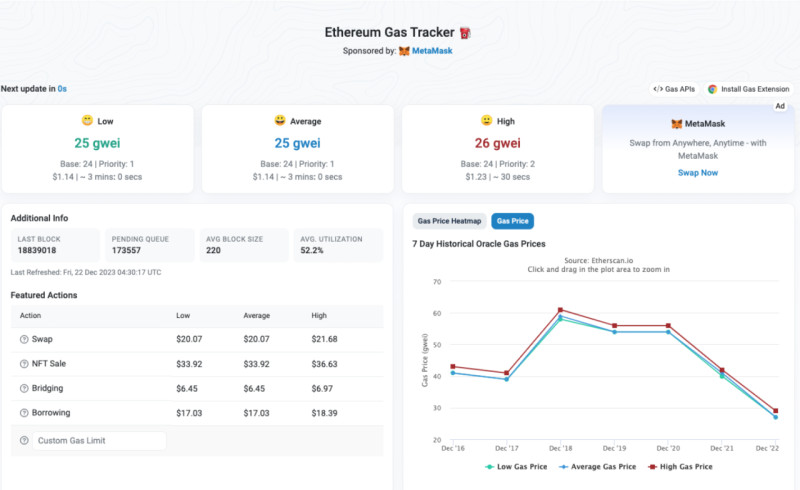800x490 pixels.
Task: Select the Average 25 gwei card
Action: pos(297,148)
